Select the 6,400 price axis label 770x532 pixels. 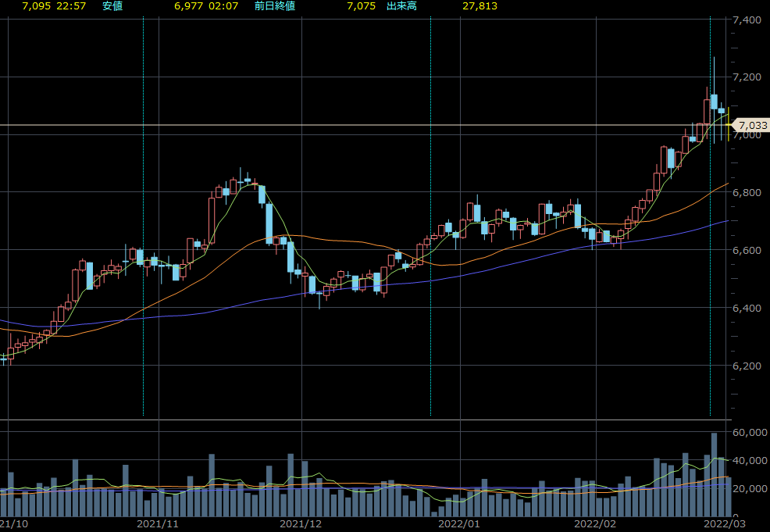point(750,308)
